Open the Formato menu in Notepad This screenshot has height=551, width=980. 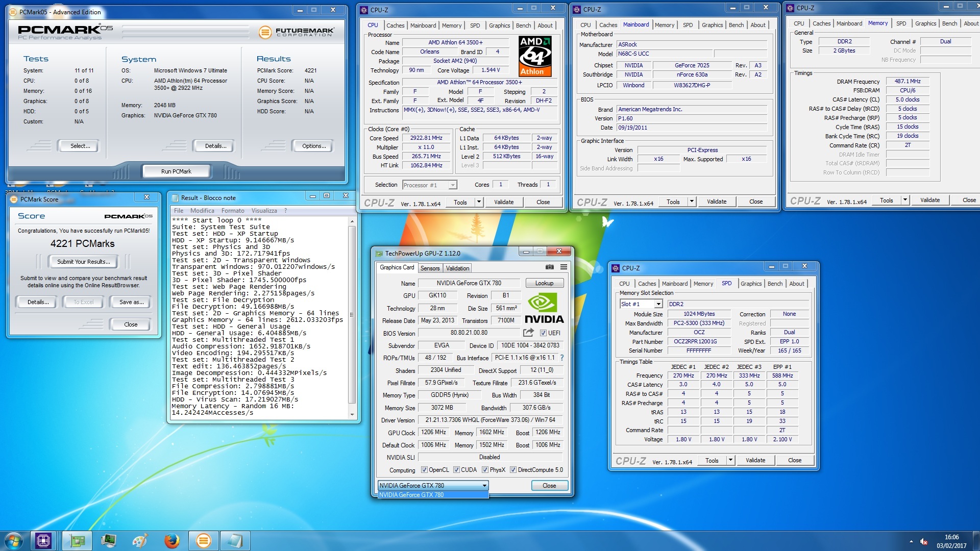point(233,211)
